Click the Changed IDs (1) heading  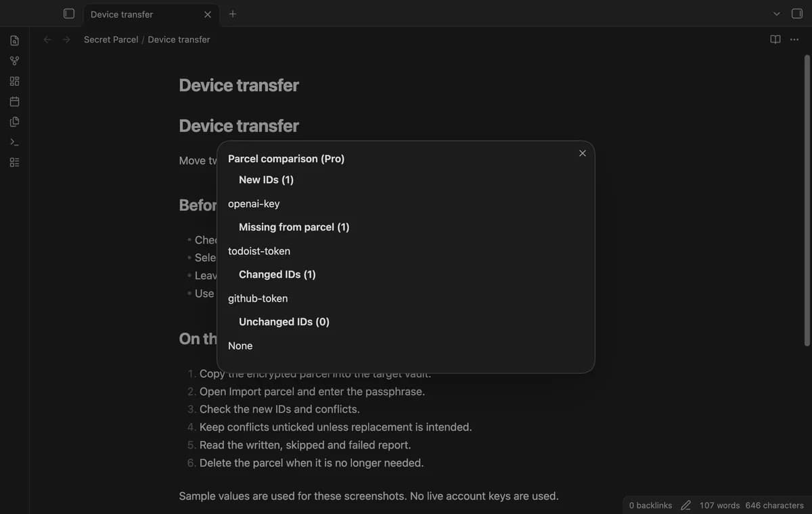pyautogui.click(x=277, y=274)
